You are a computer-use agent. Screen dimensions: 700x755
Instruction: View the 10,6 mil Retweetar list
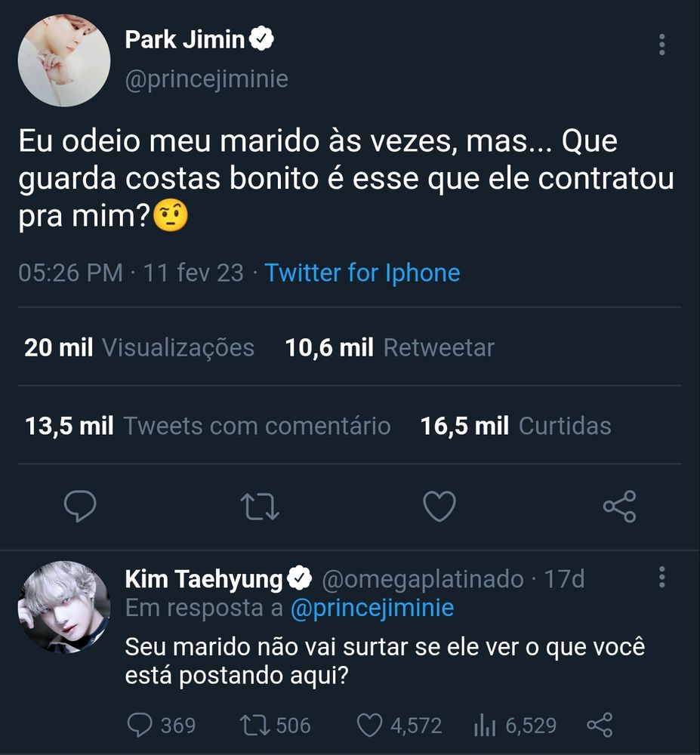pos(390,347)
